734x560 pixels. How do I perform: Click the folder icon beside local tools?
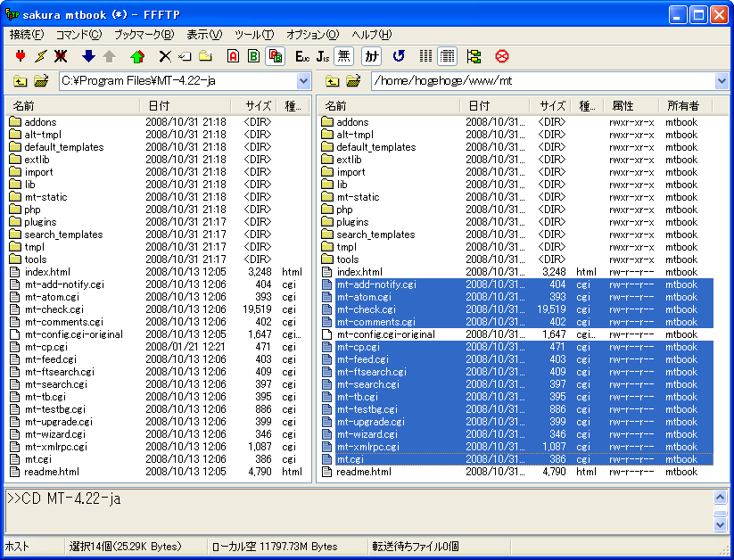coord(15,259)
